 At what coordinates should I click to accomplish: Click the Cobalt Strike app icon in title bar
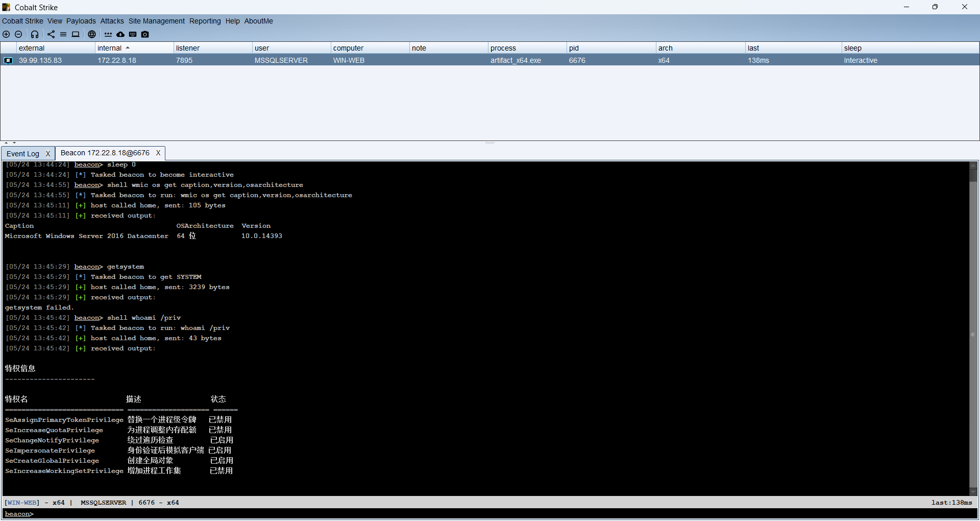(6, 7)
